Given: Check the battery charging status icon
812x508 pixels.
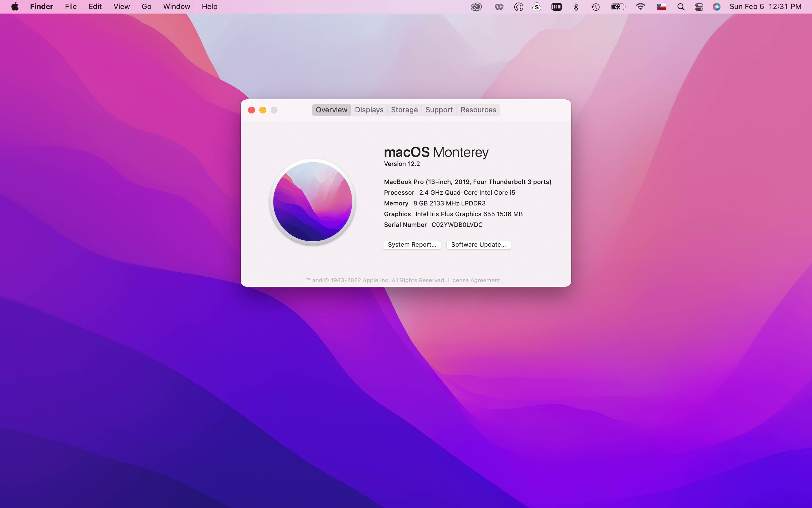Looking at the screenshot, I should (x=618, y=7).
